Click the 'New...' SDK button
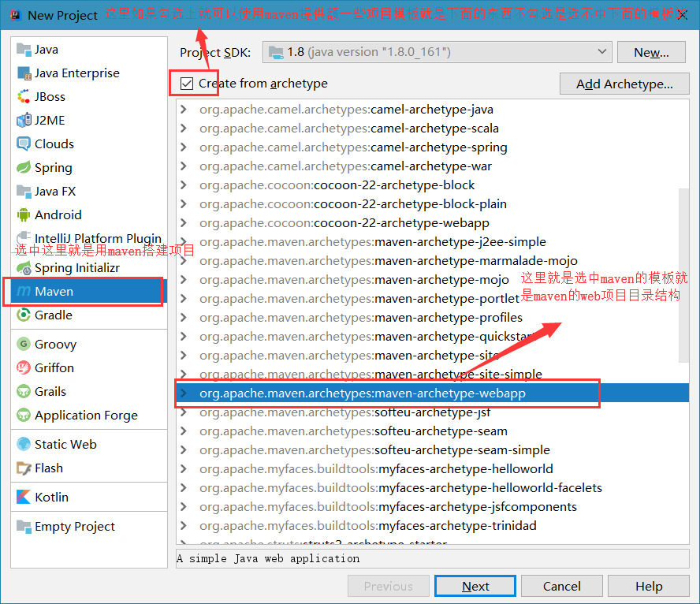This screenshot has width=700, height=604. (651, 52)
